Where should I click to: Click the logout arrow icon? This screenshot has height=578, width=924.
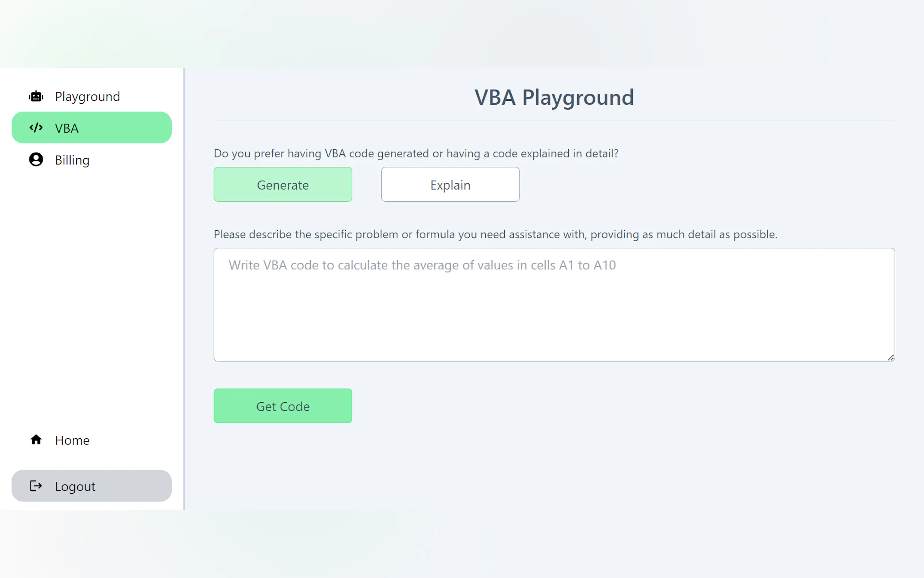click(x=36, y=486)
